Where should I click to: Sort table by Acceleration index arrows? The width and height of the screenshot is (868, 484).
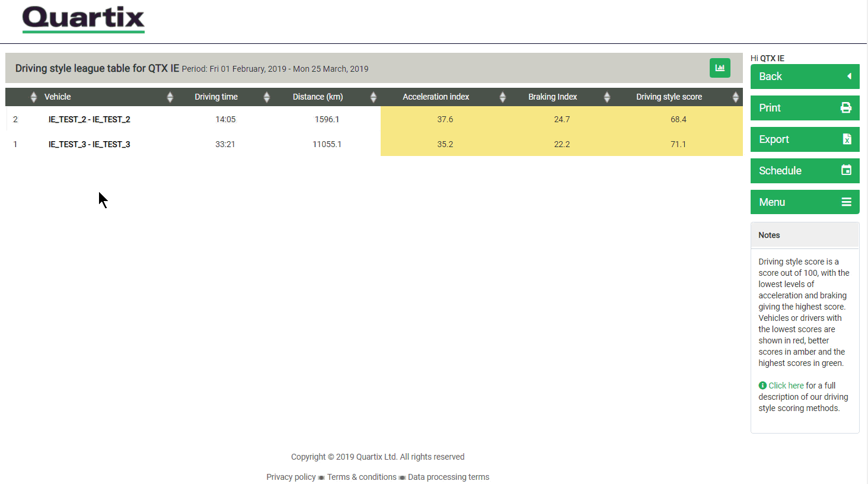pos(503,97)
